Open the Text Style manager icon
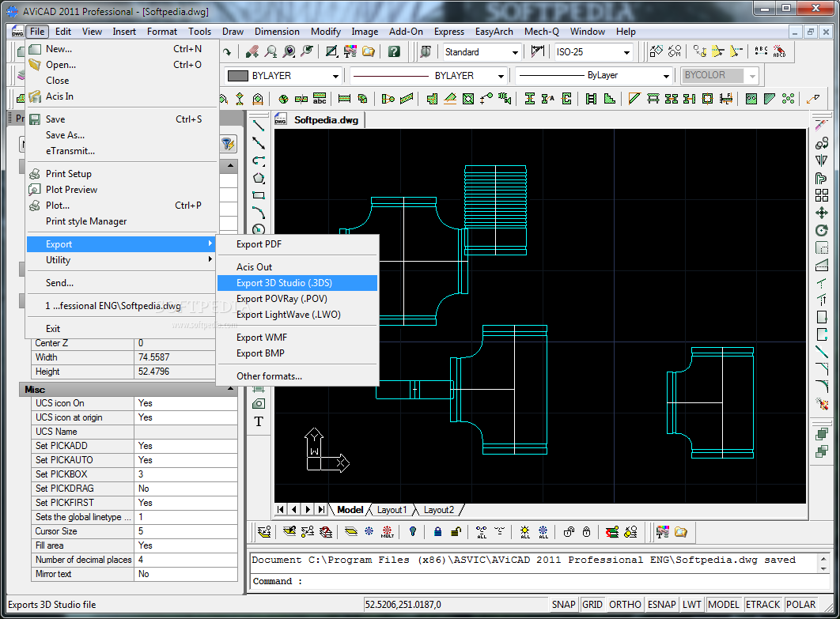This screenshot has height=619, width=840. pyautogui.click(x=426, y=52)
